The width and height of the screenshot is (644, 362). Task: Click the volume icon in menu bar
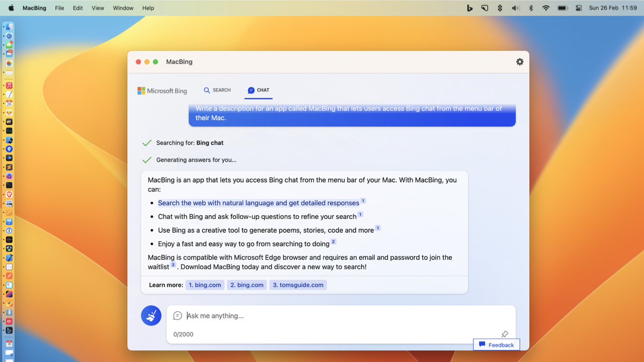pyautogui.click(x=516, y=8)
